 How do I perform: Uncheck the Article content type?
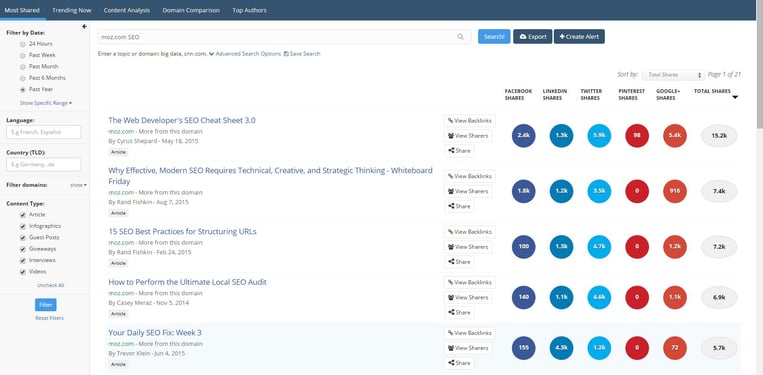(22, 214)
